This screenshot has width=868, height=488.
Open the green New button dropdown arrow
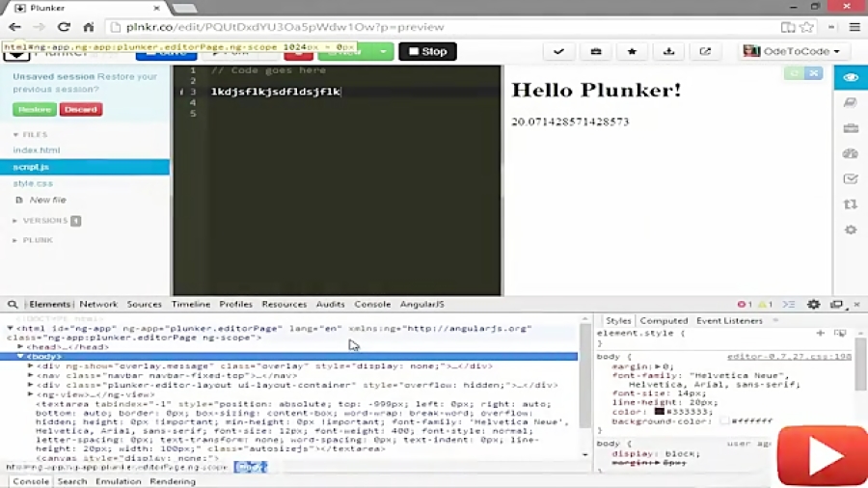click(x=383, y=51)
